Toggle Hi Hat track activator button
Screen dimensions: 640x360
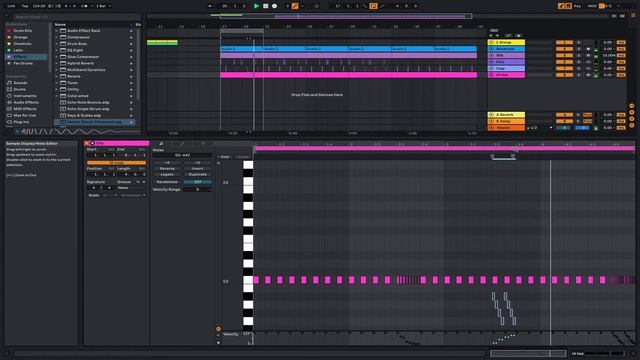click(564, 75)
